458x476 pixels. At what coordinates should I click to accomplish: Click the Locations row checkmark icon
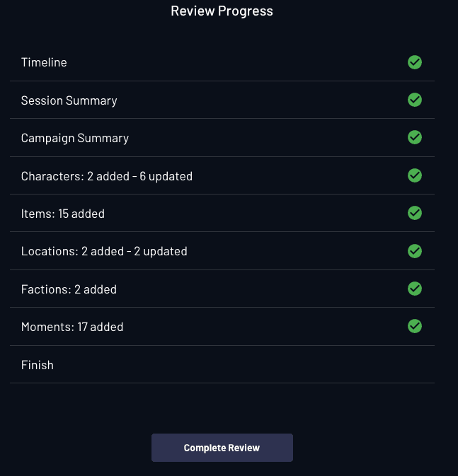415,250
